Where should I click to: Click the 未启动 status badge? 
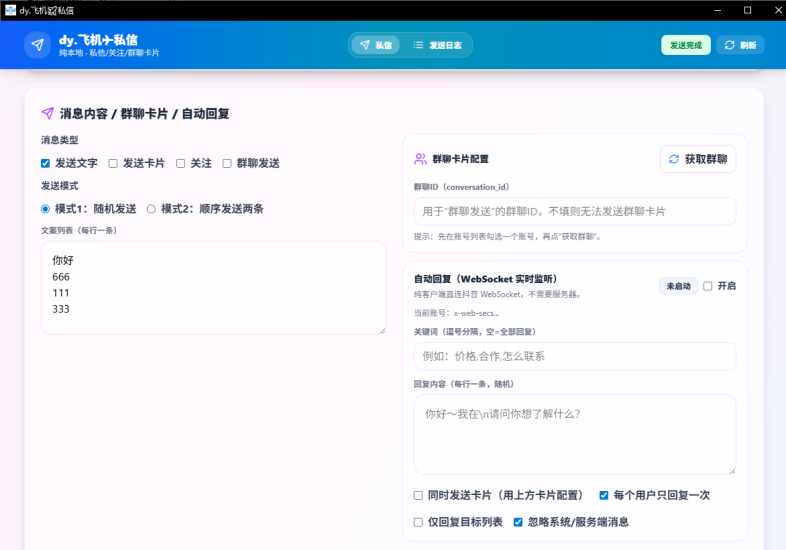pyautogui.click(x=678, y=286)
